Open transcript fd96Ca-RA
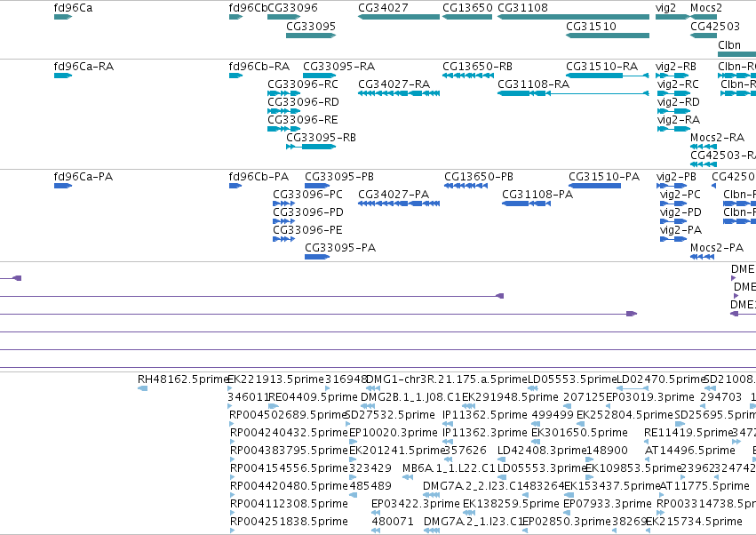 pos(63,76)
